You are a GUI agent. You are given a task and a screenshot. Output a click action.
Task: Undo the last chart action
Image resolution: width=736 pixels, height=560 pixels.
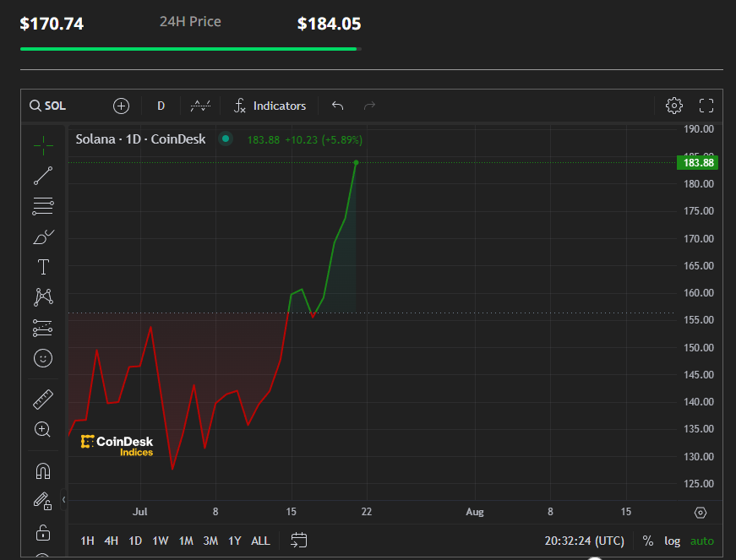pos(337,106)
